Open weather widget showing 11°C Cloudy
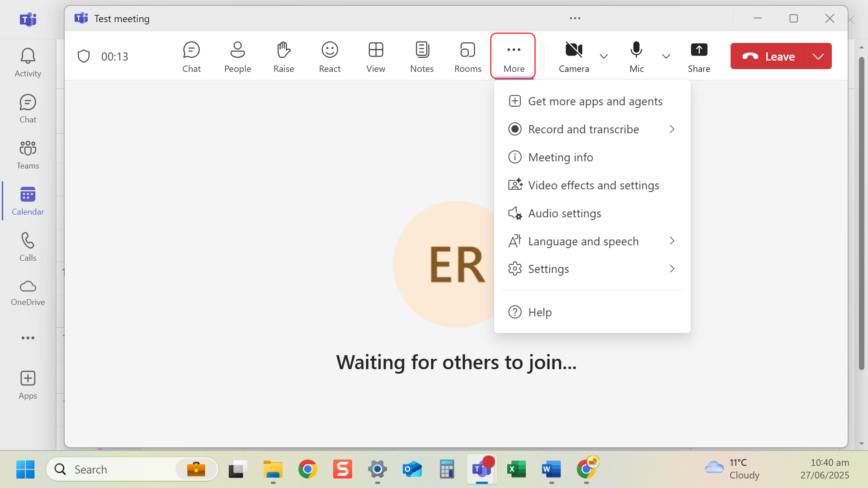868x488 pixels. [x=732, y=469]
